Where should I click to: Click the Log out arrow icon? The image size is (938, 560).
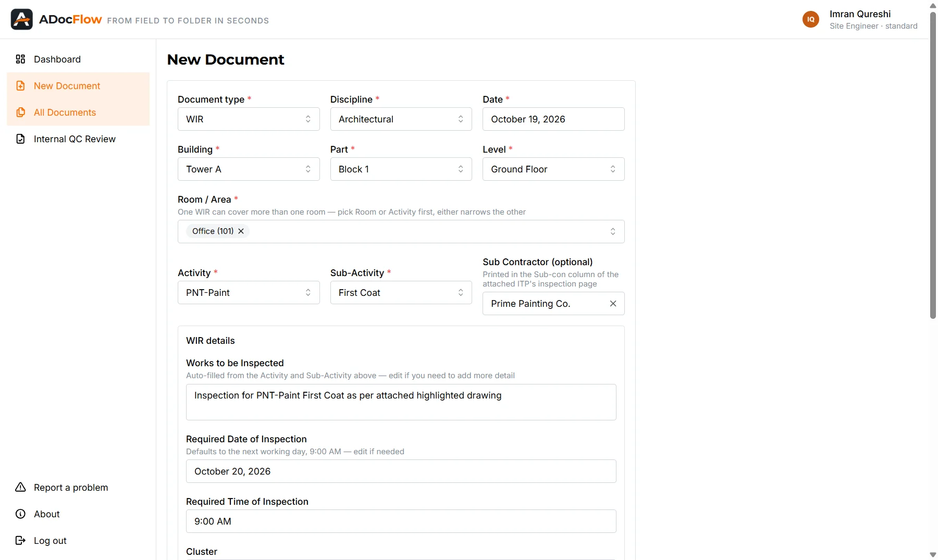[x=20, y=540]
